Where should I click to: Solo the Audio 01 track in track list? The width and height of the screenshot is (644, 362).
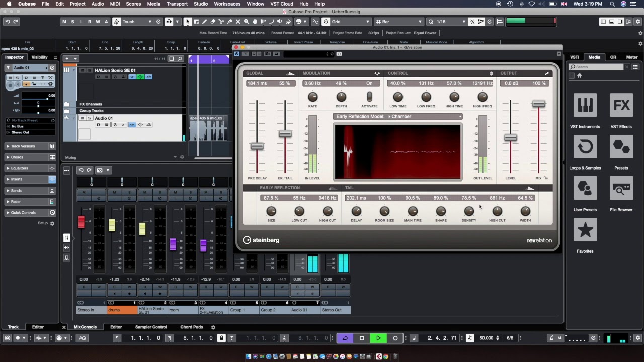[90, 118]
